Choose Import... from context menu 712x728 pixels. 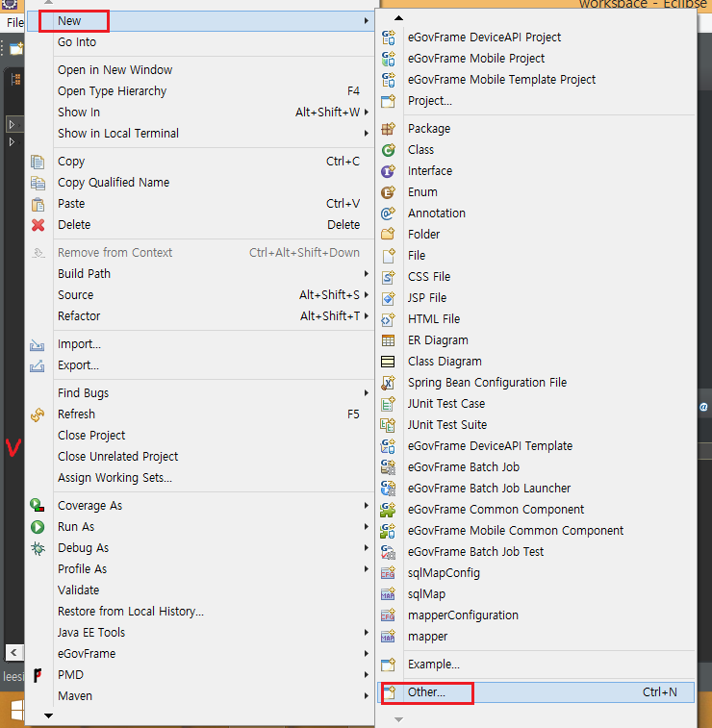click(x=201, y=344)
